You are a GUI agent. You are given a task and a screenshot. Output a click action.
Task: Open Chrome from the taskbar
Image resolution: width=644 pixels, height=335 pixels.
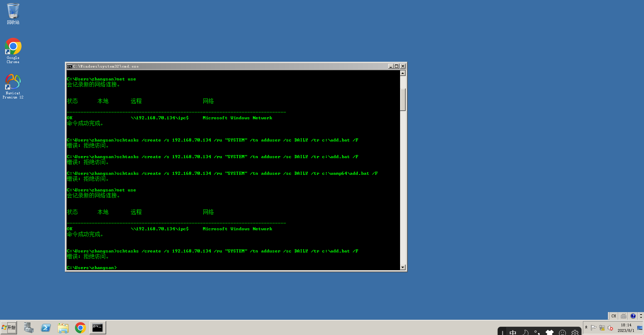(80, 328)
